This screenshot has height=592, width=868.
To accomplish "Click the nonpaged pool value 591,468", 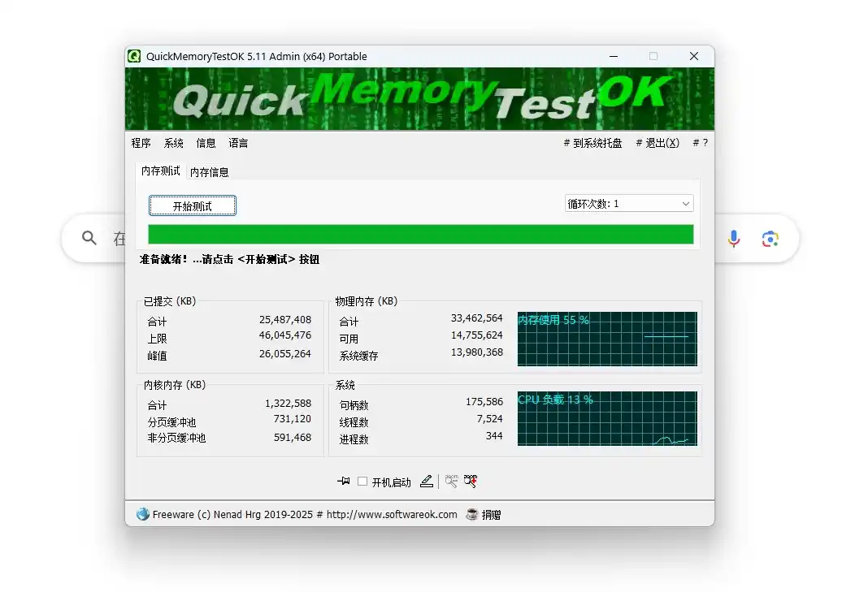I will point(293,438).
